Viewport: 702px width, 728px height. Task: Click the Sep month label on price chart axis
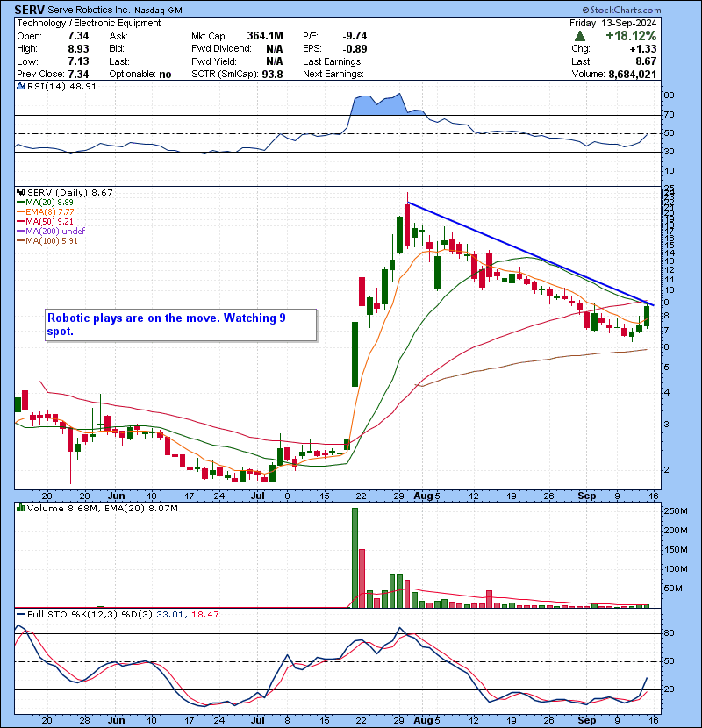tap(586, 496)
